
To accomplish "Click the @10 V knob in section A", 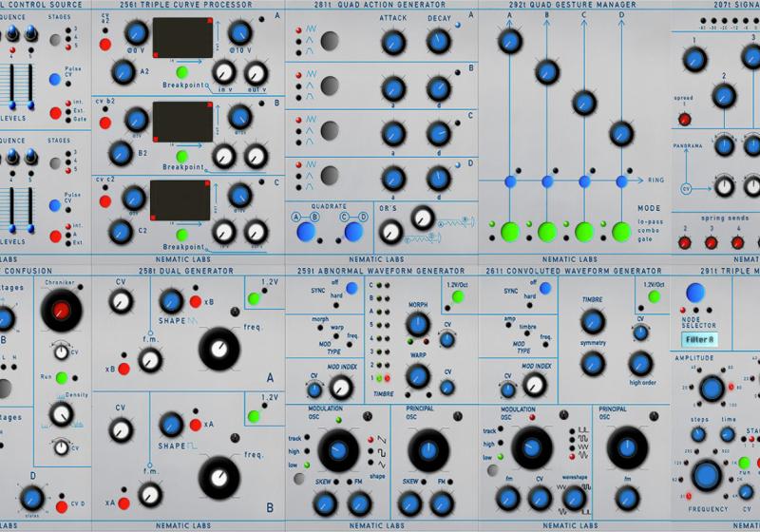I will tap(240, 32).
